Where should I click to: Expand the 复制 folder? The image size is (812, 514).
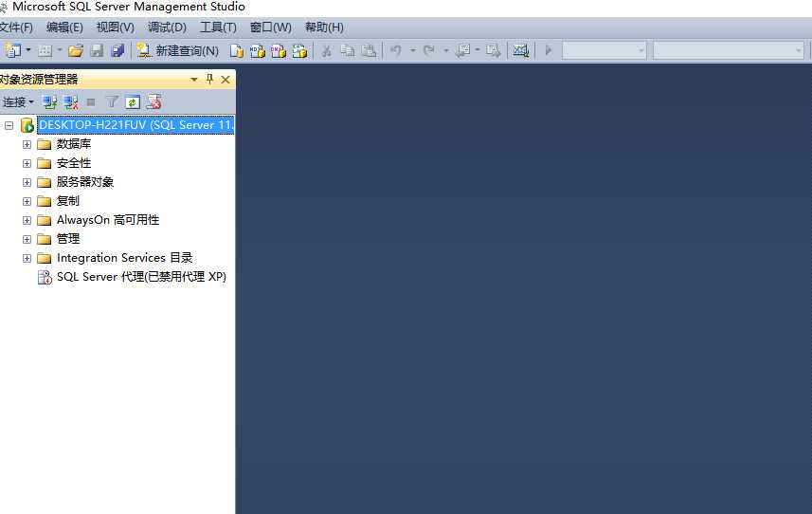27,201
